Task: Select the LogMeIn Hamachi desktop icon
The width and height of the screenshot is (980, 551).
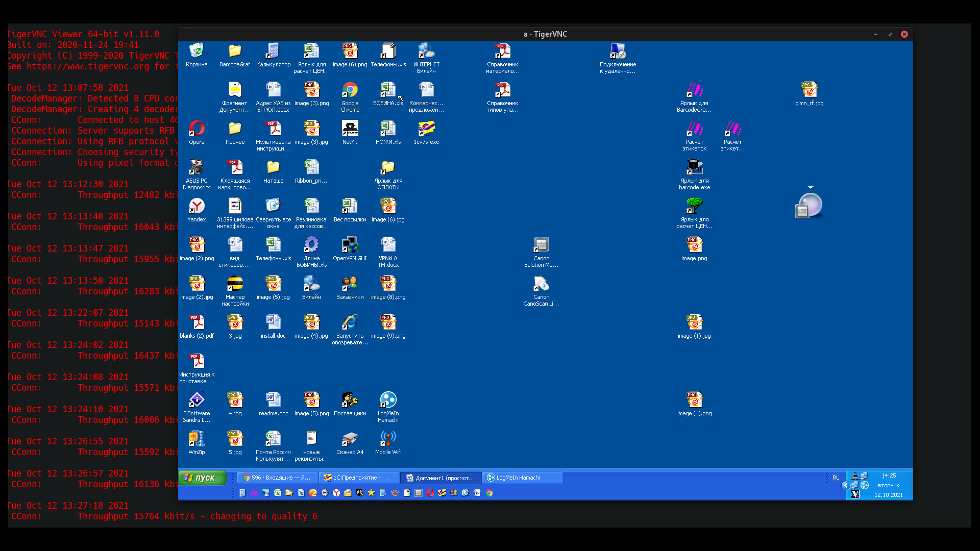Action: pyautogui.click(x=388, y=400)
